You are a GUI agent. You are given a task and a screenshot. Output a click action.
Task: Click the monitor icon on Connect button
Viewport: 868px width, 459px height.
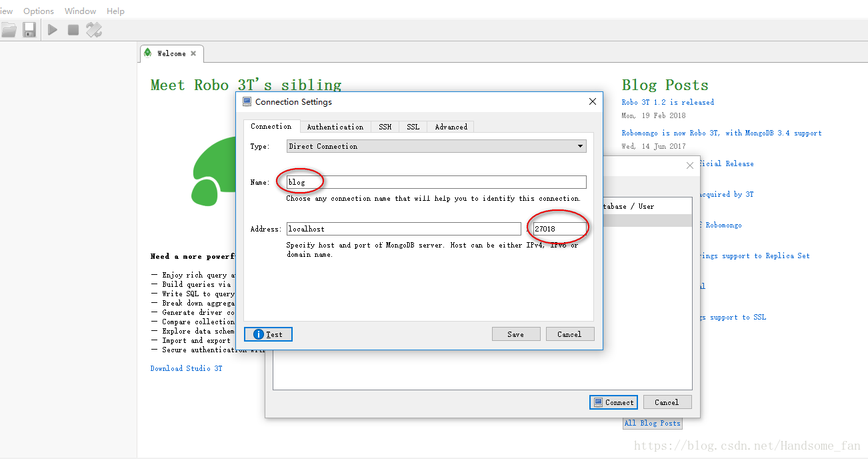click(598, 402)
